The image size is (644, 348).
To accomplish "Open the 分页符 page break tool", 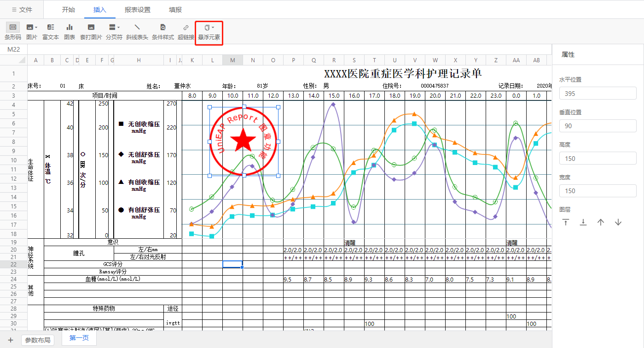I will pyautogui.click(x=114, y=32).
